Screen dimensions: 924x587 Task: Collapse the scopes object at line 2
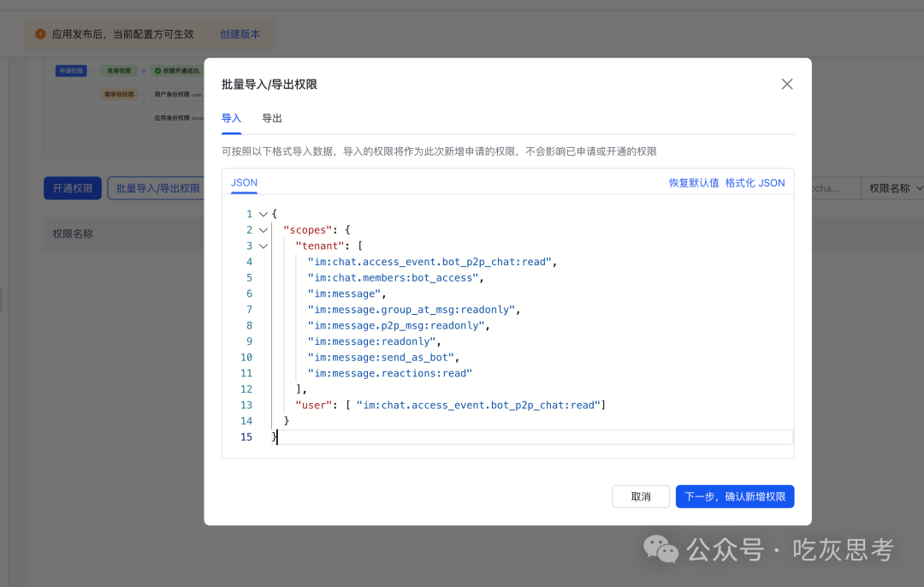point(264,229)
